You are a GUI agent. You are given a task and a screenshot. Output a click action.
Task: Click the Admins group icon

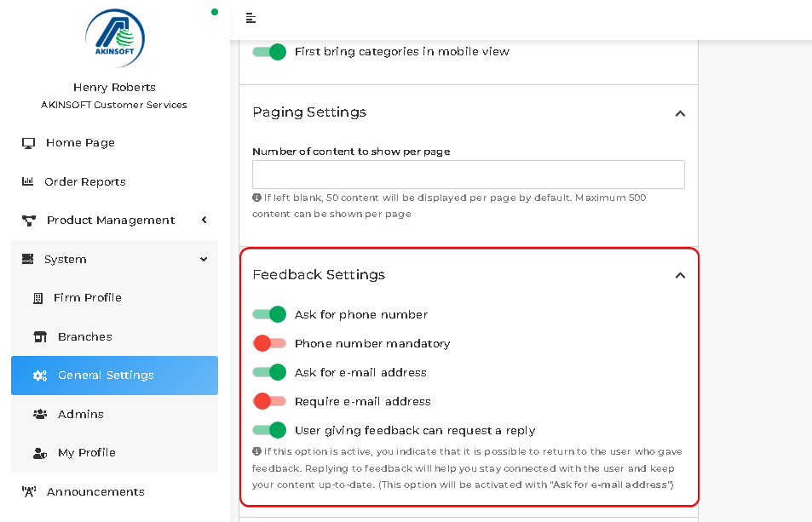click(40, 414)
